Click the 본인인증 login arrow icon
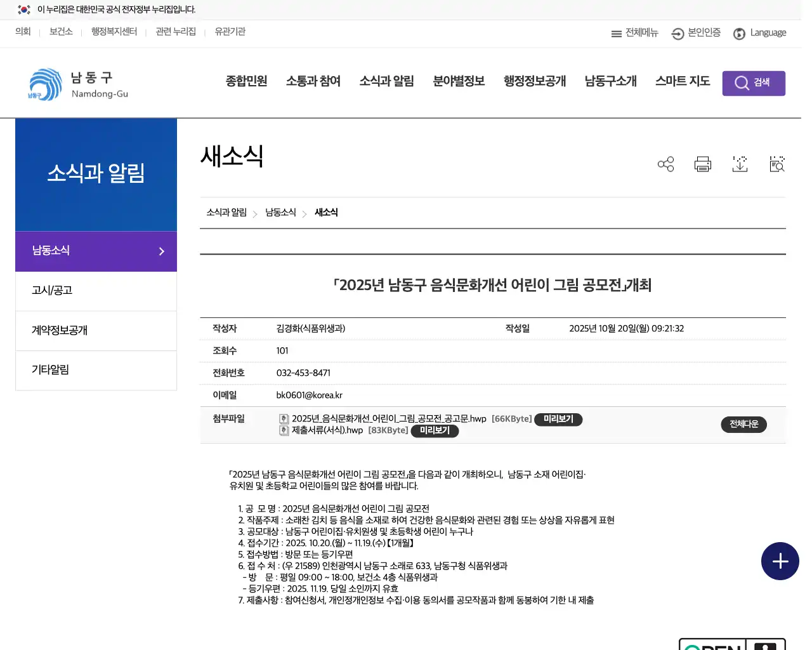Viewport: 812px width, 650px height. 676,34
